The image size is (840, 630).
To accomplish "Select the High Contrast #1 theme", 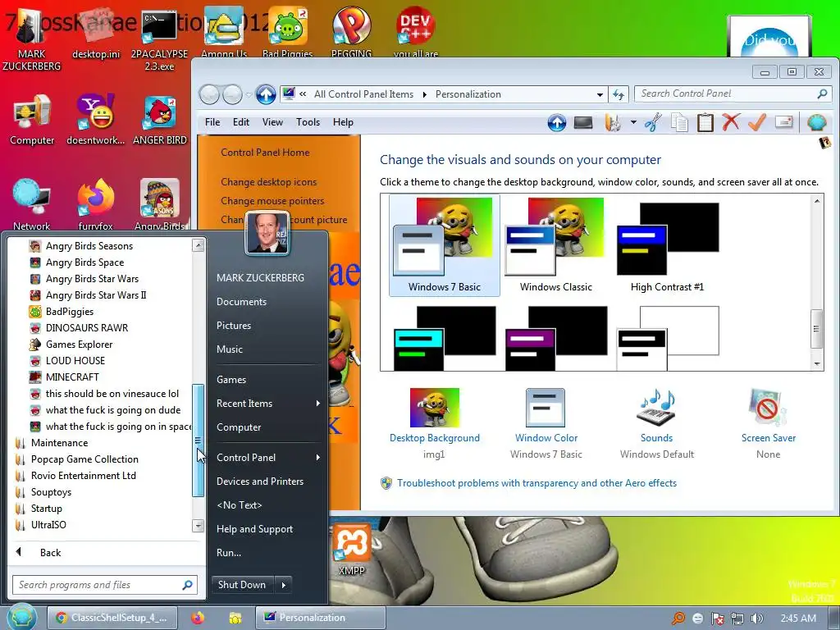I will (667, 245).
